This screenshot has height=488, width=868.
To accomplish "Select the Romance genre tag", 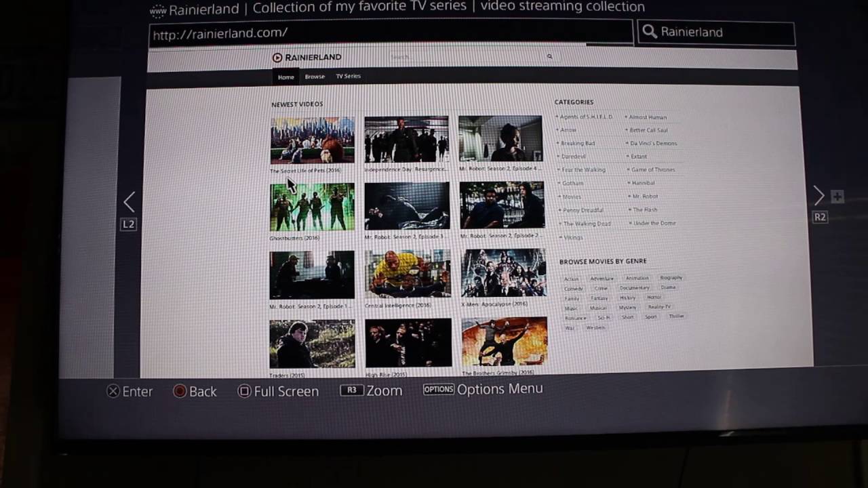I will tap(575, 318).
